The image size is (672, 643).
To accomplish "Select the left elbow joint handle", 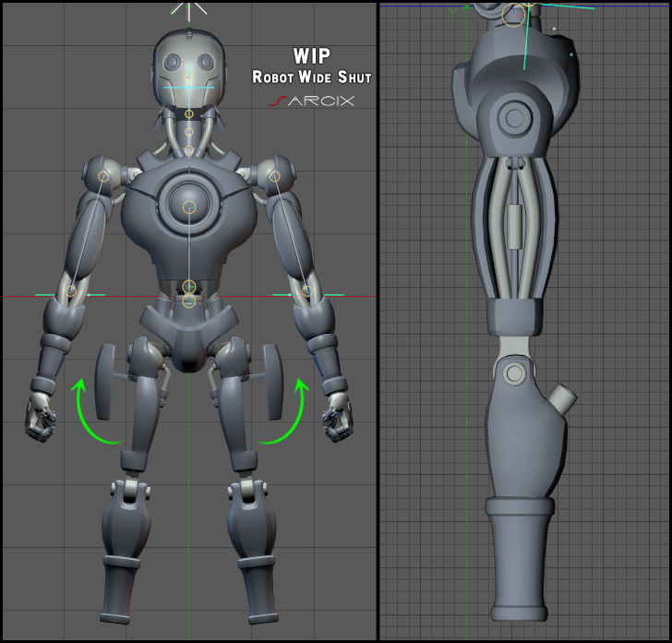I will 71,292.
